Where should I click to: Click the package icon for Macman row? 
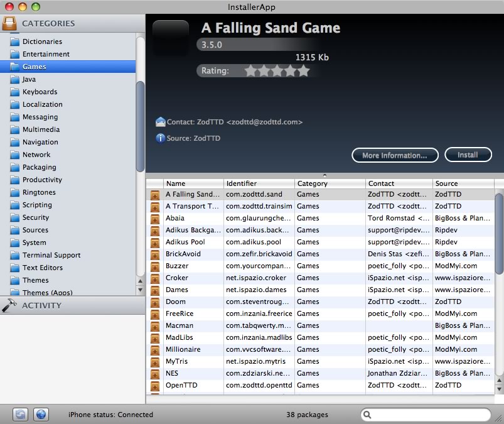click(x=155, y=326)
